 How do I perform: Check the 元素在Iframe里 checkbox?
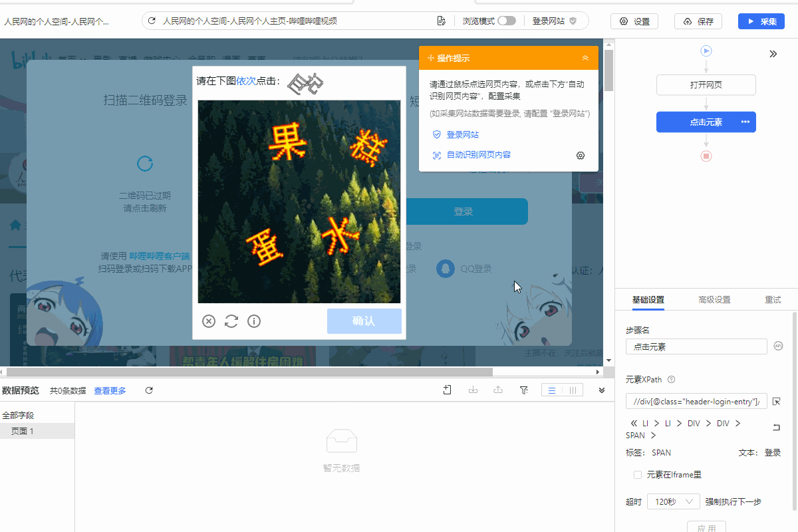(638, 475)
